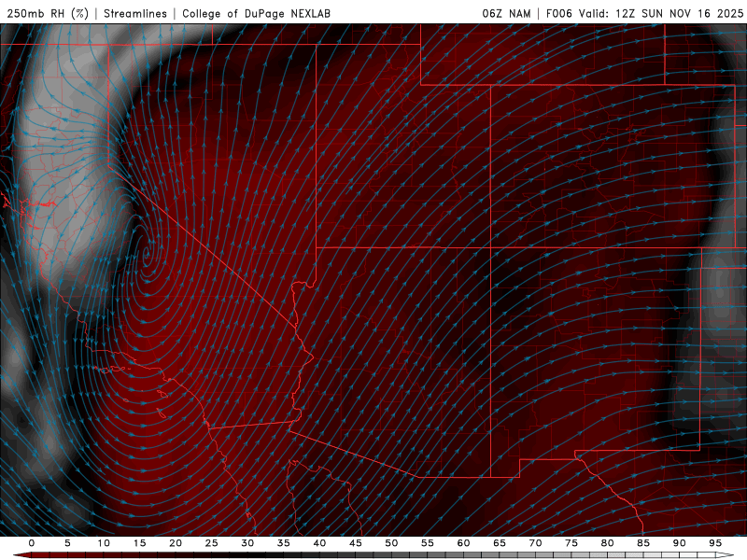The height and width of the screenshot is (560, 747).
Task: Click the '5' value on color scale
Action: [x=67, y=543]
